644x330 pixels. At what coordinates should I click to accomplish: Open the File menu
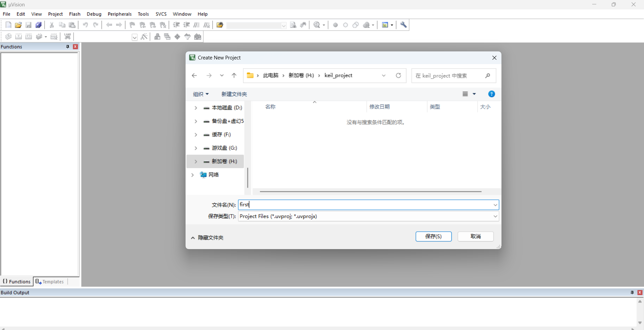pos(7,14)
